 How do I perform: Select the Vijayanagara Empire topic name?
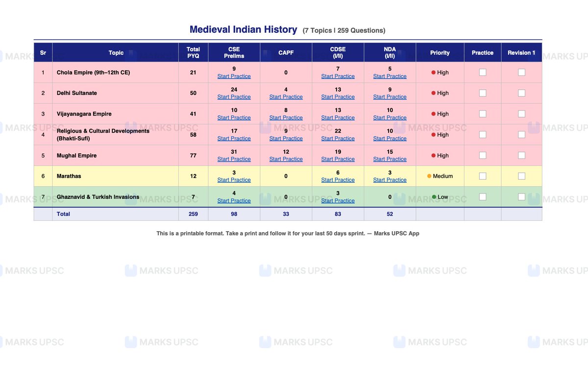tap(84, 114)
